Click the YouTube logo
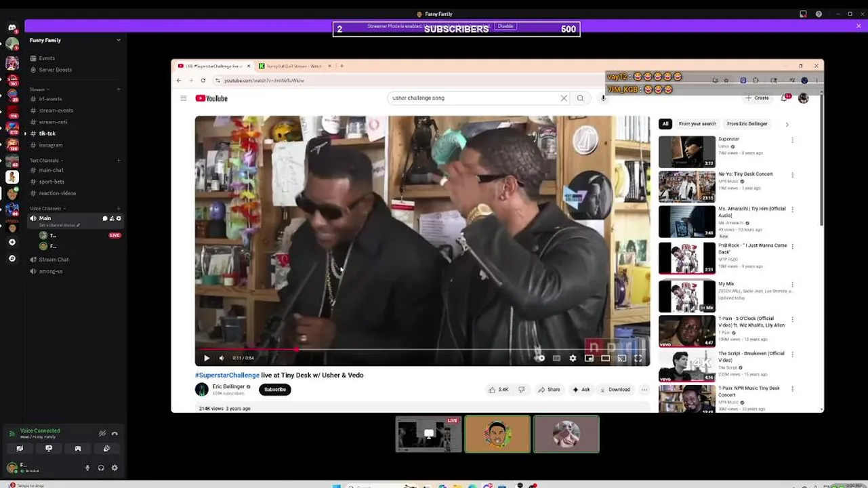This screenshot has width=868, height=488. (x=211, y=98)
